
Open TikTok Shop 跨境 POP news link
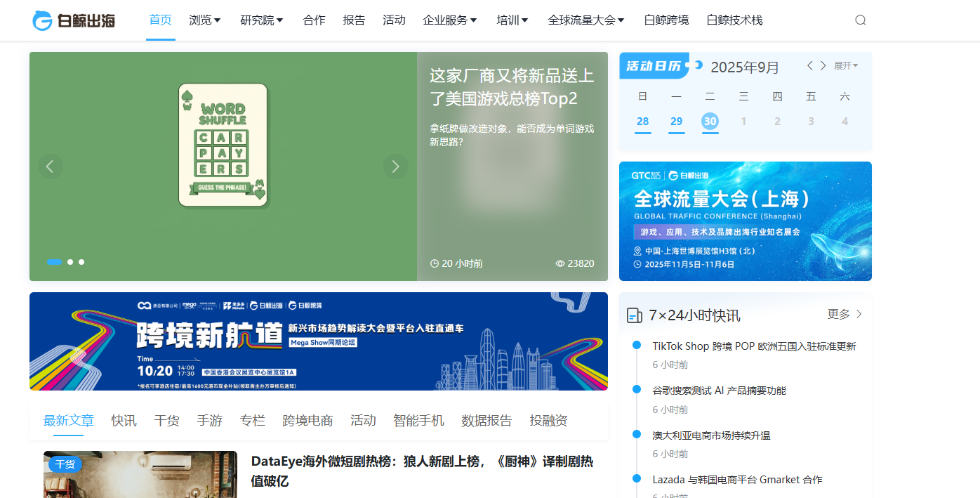(754, 346)
